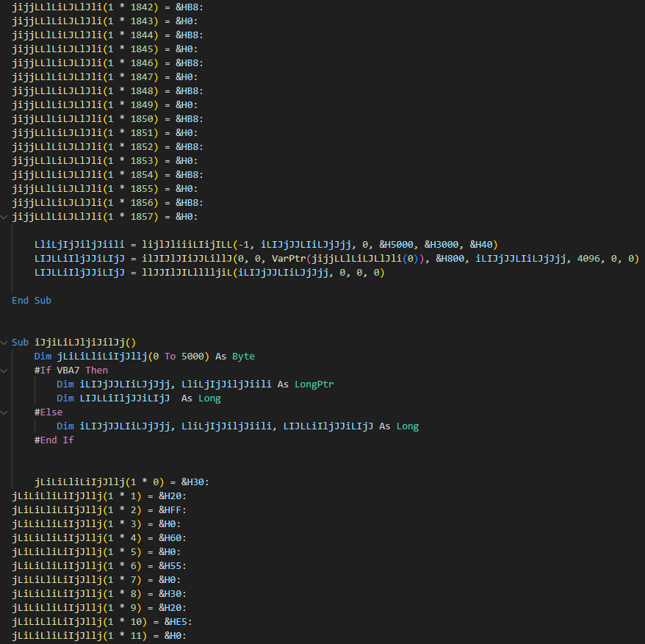Click the #Else directive
The width and height of the screenshot is (645, 644).
48,412
